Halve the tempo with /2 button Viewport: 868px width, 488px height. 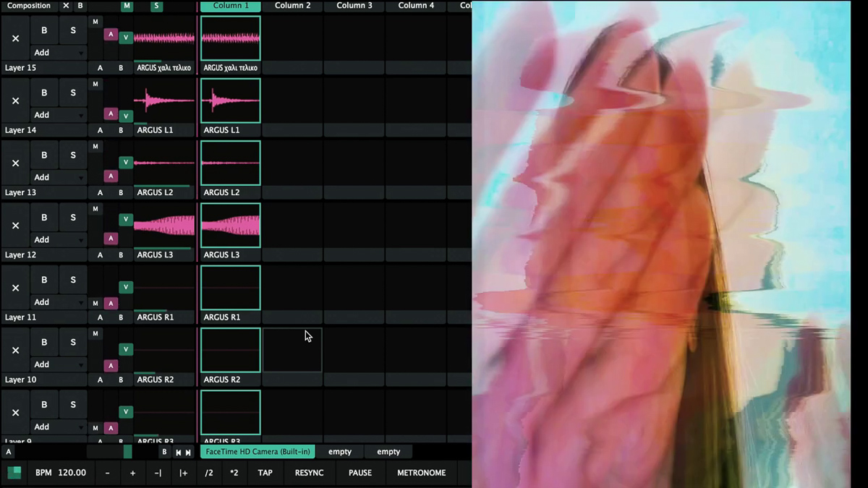[209, 473]
